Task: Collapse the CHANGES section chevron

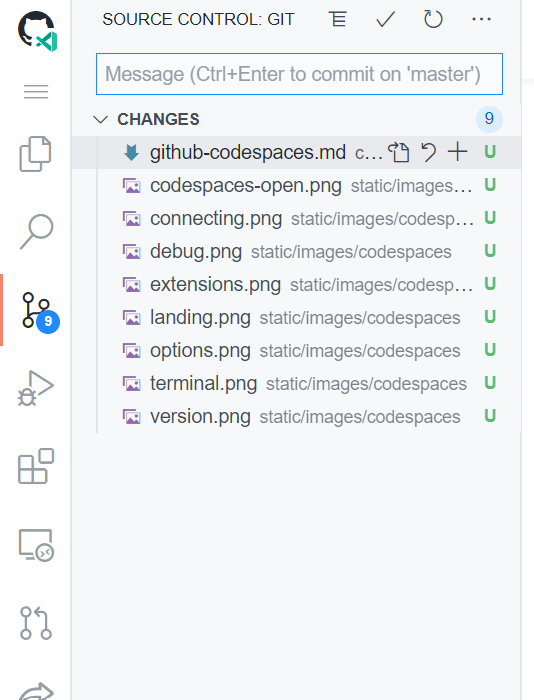Action: pyautogui.click(x=100, y=119)
